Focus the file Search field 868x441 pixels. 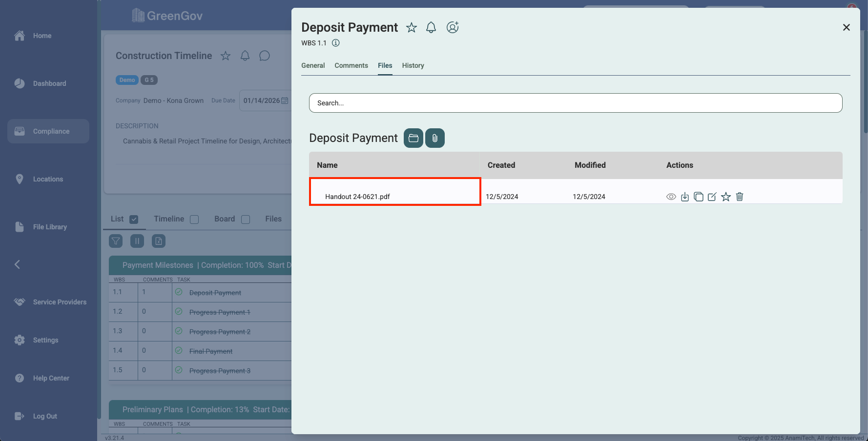pyautogui.click(x=576, y=103)
